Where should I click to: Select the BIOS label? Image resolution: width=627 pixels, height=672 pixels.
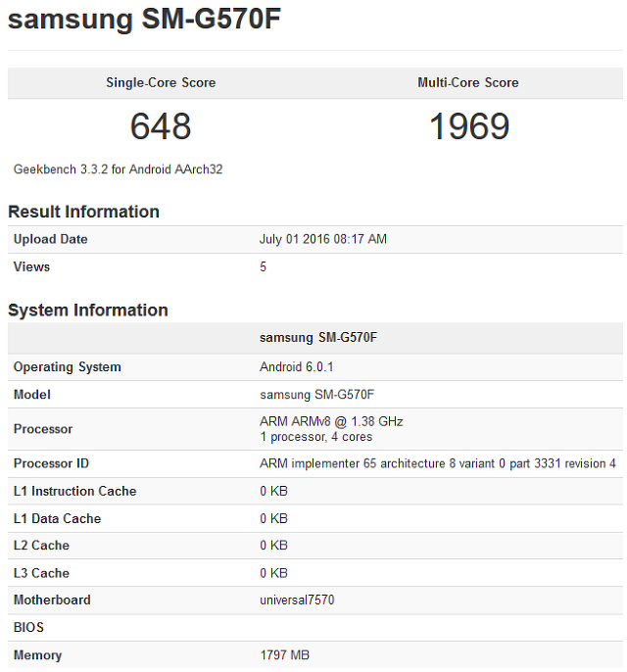(x=28, y=627)
